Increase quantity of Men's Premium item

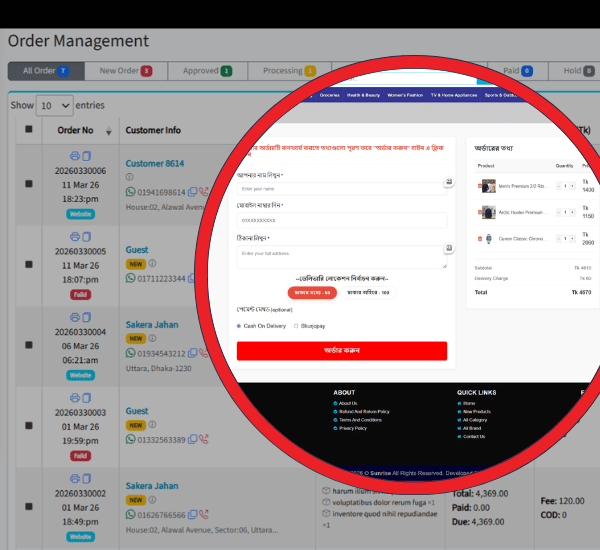coord(572,186)
